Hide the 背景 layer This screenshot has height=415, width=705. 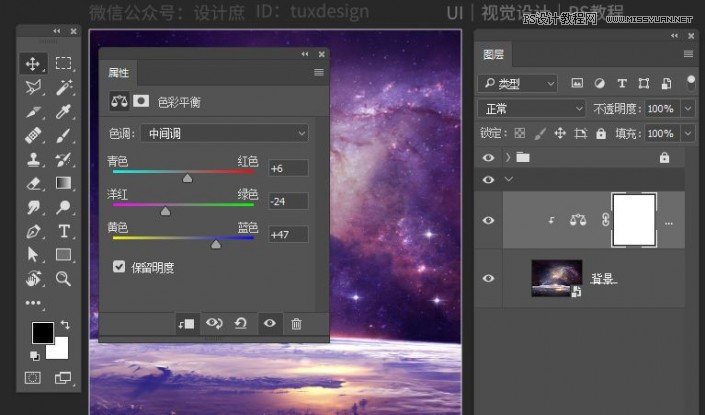[x=488, y=278]
